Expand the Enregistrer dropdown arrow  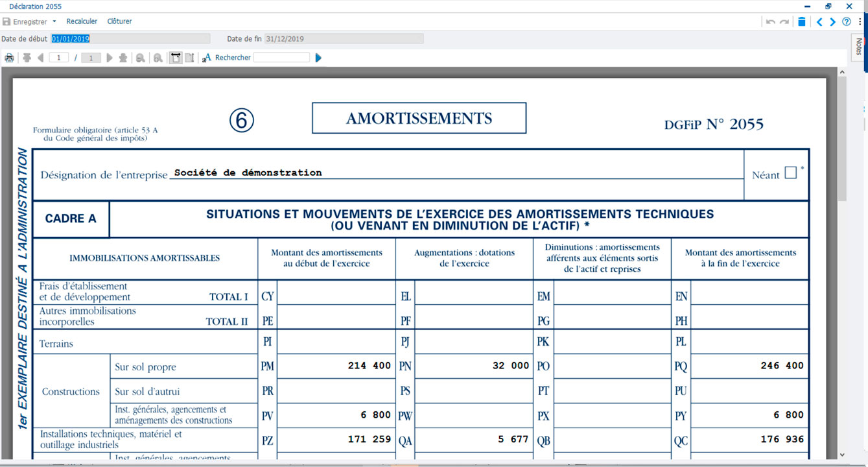pos(54,21)
